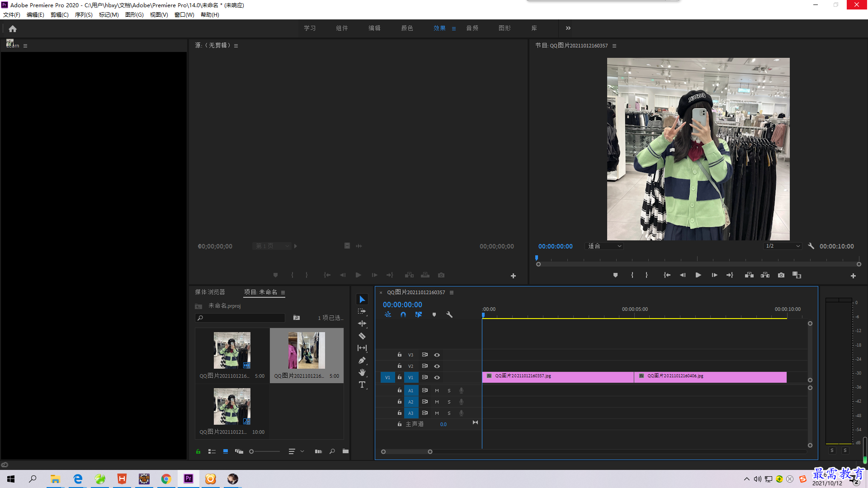868x488 pixels.
Task: Select the Selection tool arrow
Action: (x=362, y=300)
